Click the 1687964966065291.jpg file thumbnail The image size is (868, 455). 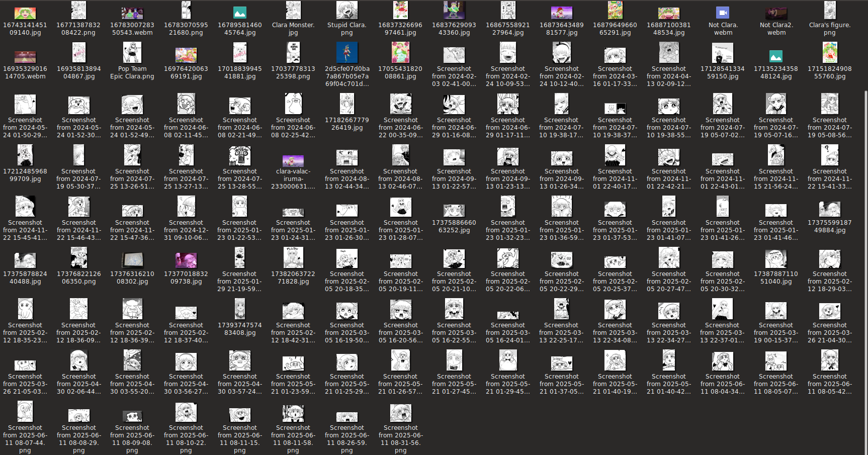pyautogui.click(x=615, y=10)
